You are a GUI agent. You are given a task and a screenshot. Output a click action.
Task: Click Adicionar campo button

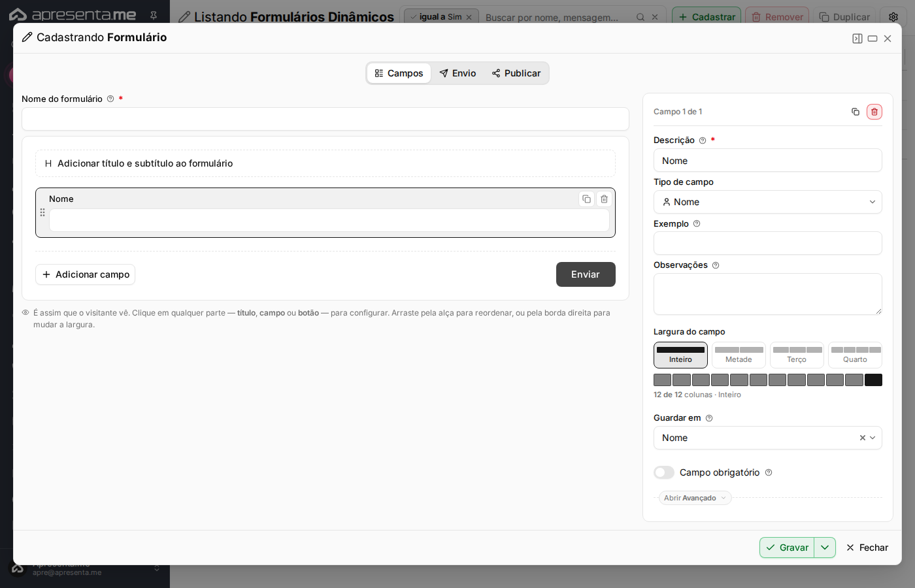click(85, 274)
